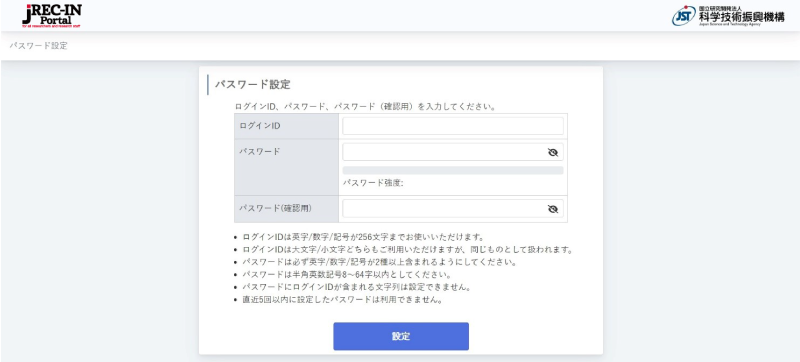Click the パスワード設定 breadcrumb in top bar
The height and width of the screenshot is (362, 800).
pos(38,46)
